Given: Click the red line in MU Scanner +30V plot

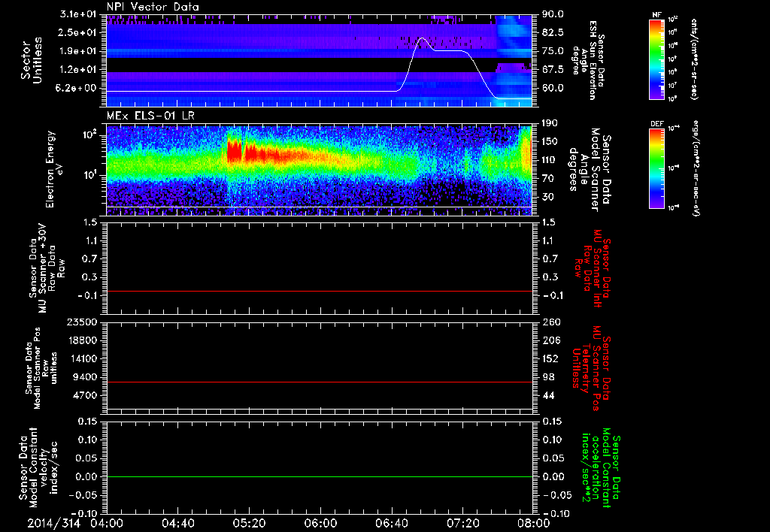Looking at the screenshot, I should (319, 291).
